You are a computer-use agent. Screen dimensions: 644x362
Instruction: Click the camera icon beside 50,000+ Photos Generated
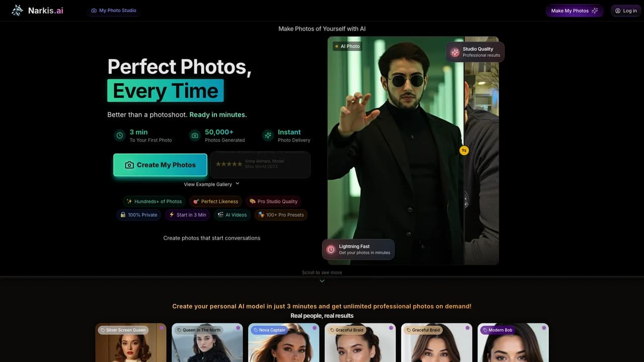(195, 135)
